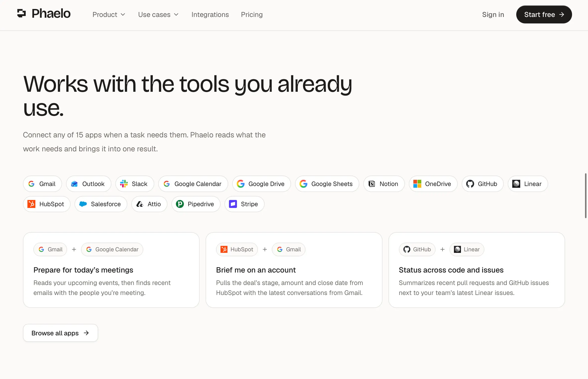Screen dimensions: 588x379
Task: Click HubSpot label in account brief card
Action: (x=242, y=249)
